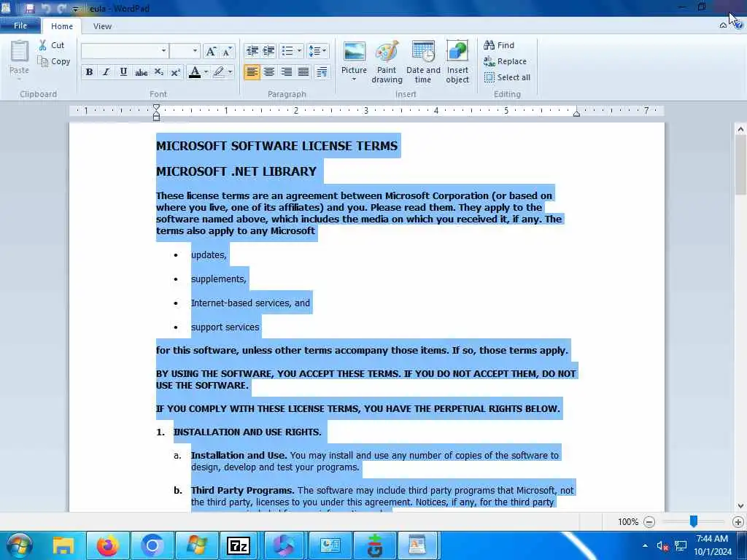Open the font size dropdown
Image resolution: width=747 pixels, height=560 pixels.
pyautogui.click(x=195, y=50)
